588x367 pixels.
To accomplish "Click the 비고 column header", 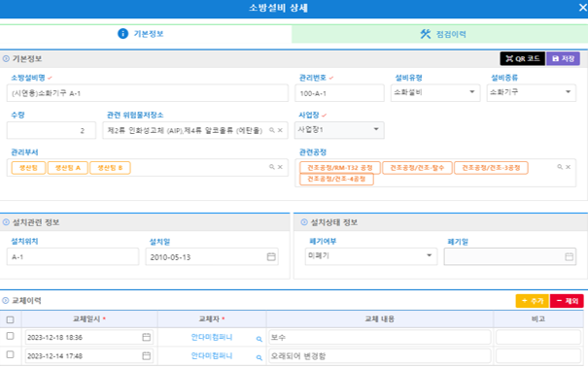I will click(x=538, y=319).
